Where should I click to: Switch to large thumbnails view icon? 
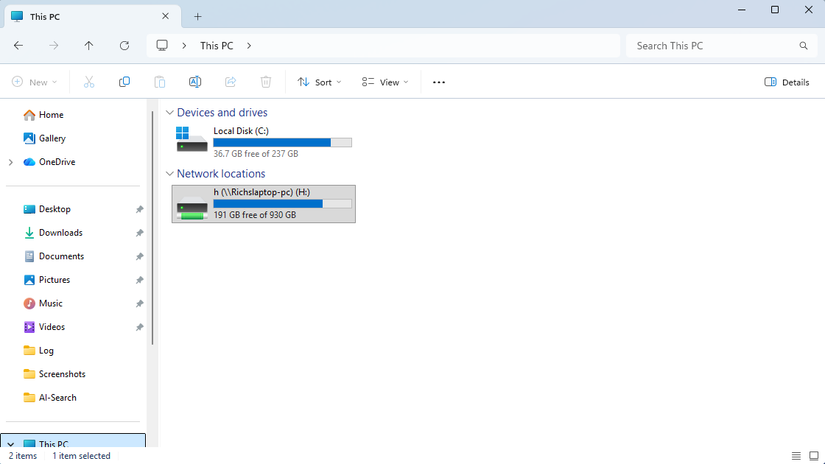813,456
